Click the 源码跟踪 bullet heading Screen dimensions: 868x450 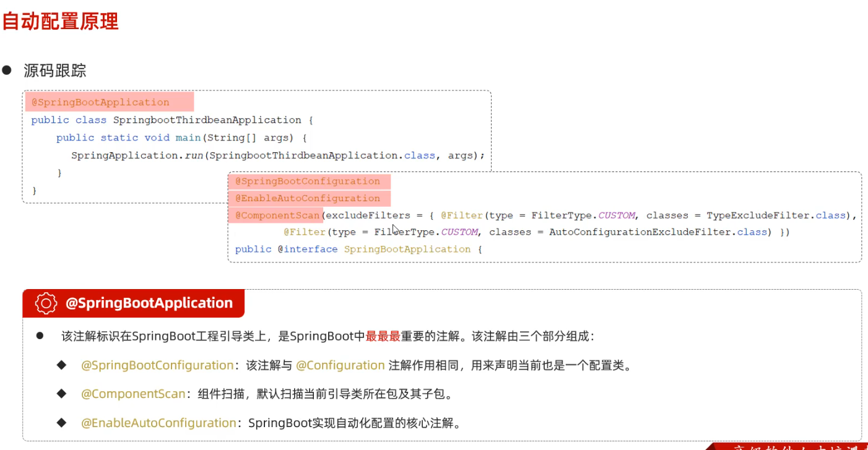[55, 71]
